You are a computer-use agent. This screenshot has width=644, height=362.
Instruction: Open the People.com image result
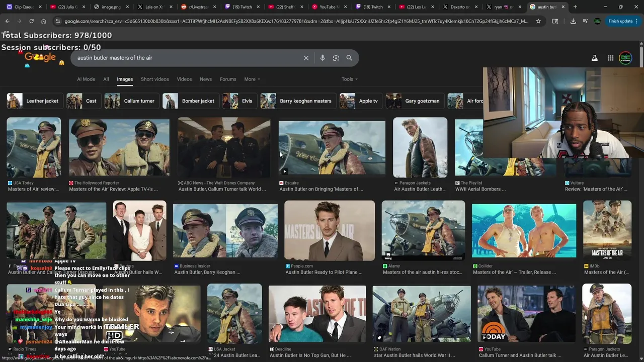(x=330, y=230)
